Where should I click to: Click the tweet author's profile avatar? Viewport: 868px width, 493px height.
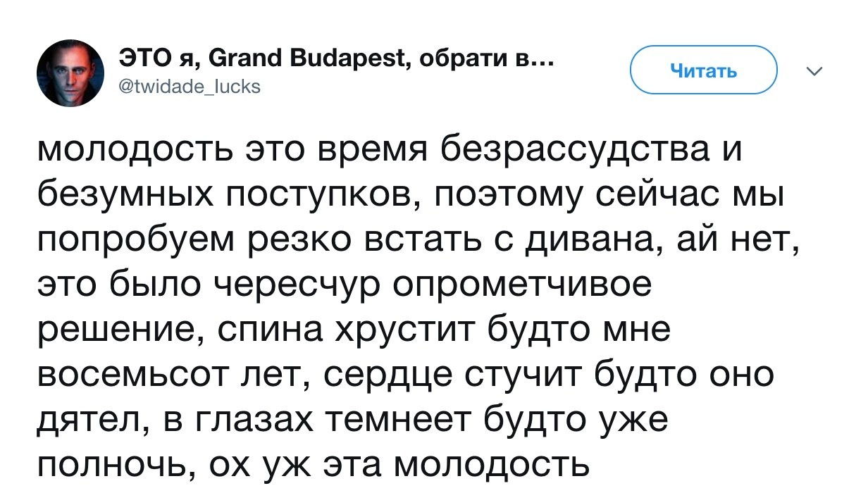(x=70, y=73)
